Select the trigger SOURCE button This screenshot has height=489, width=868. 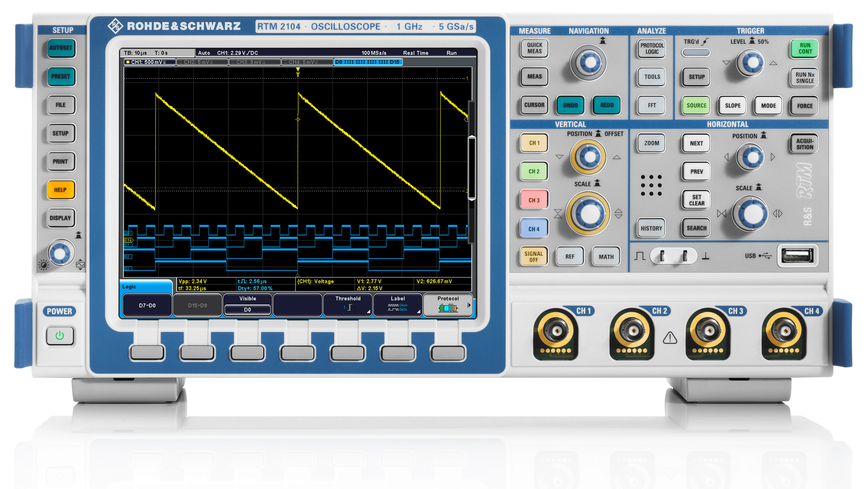click(696, 106)
